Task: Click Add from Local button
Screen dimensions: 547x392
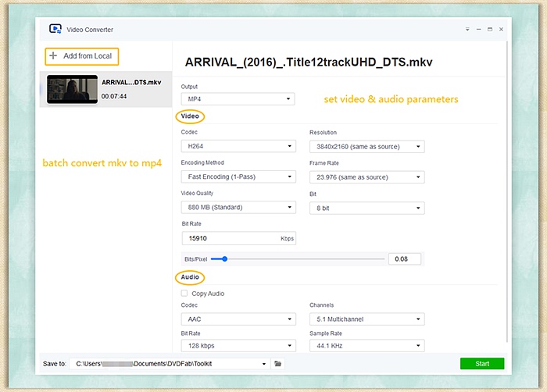Action: (x=81, y=56)
